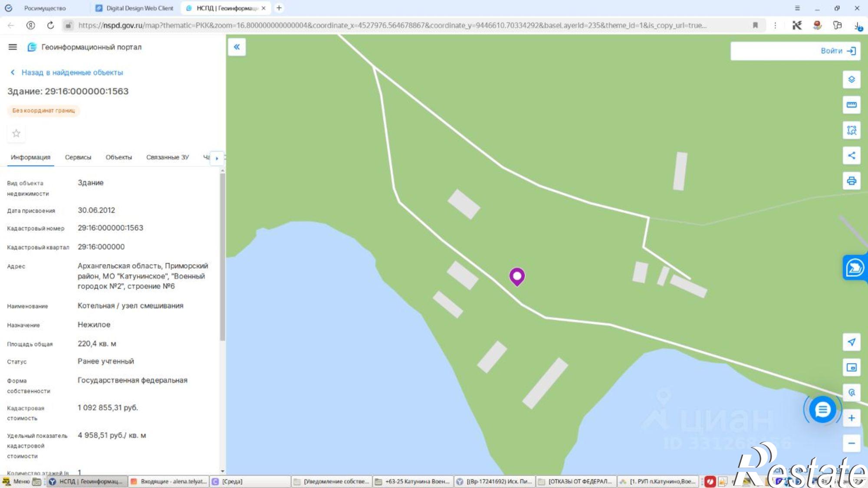Screen dimensions: 868x488
Task: Select the Объекты tab
Action: 118,157
